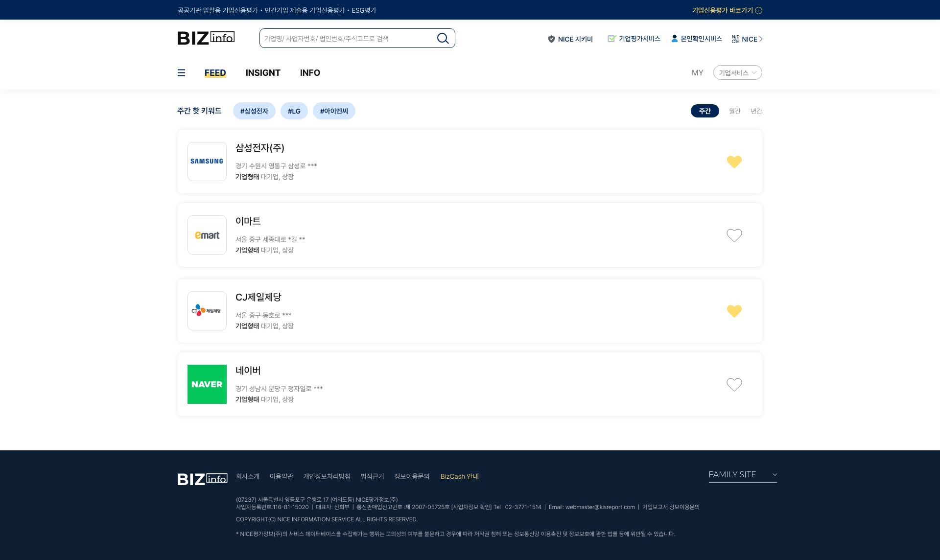The height and width of the screenshot is (560, 940).
Task: Click the webmaster@kisreport.com email
Action: point(600,507)
